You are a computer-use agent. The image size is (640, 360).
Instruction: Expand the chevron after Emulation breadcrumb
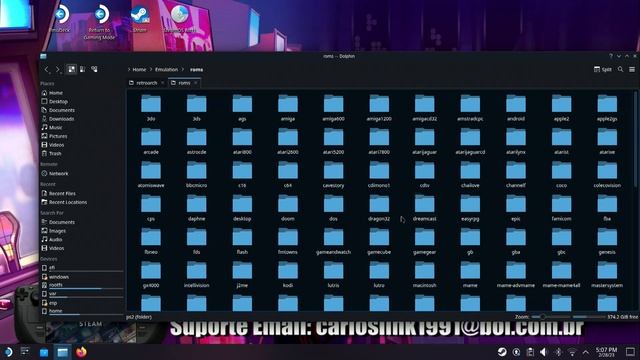tap(183, 69)
